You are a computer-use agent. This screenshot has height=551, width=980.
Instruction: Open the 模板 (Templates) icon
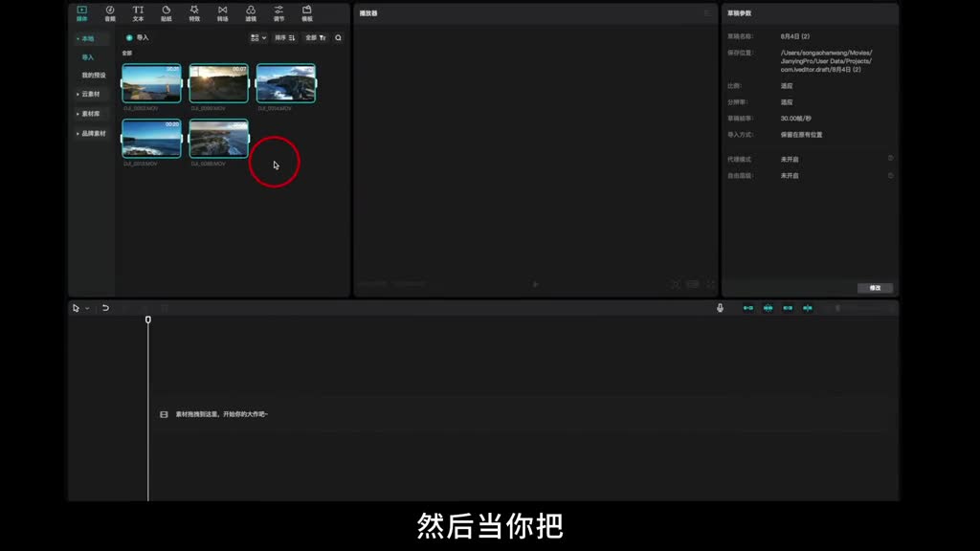(x=307, y=13)
